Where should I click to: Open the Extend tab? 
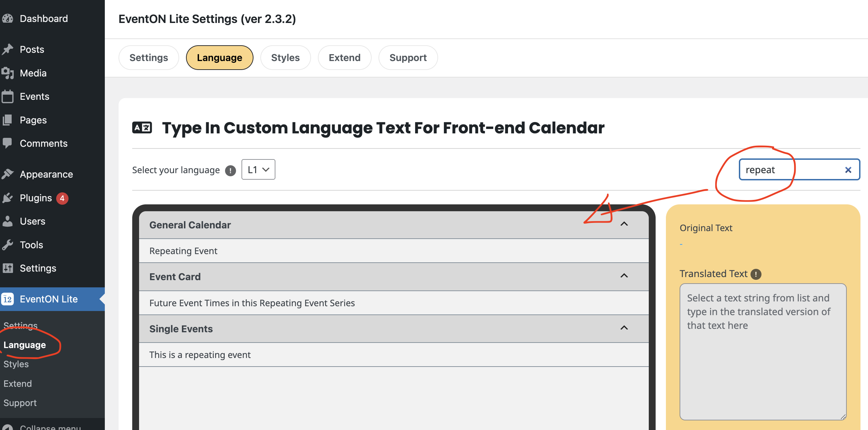(x=345, y=58)
